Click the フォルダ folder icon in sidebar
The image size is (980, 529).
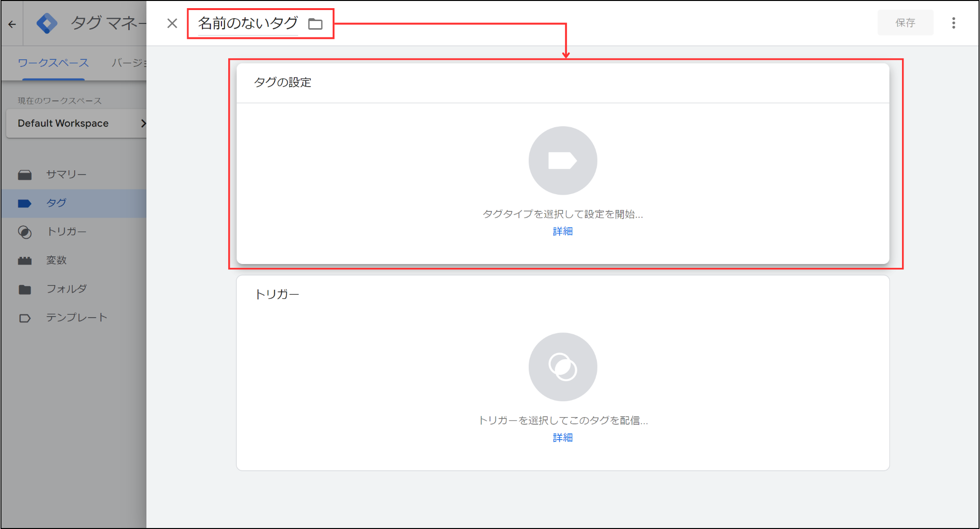tap(25, 290)
